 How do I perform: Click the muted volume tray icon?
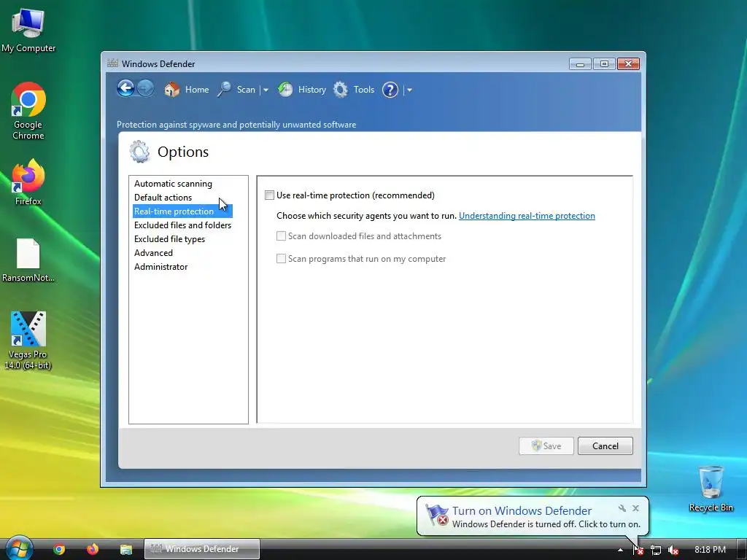[673, 550]
